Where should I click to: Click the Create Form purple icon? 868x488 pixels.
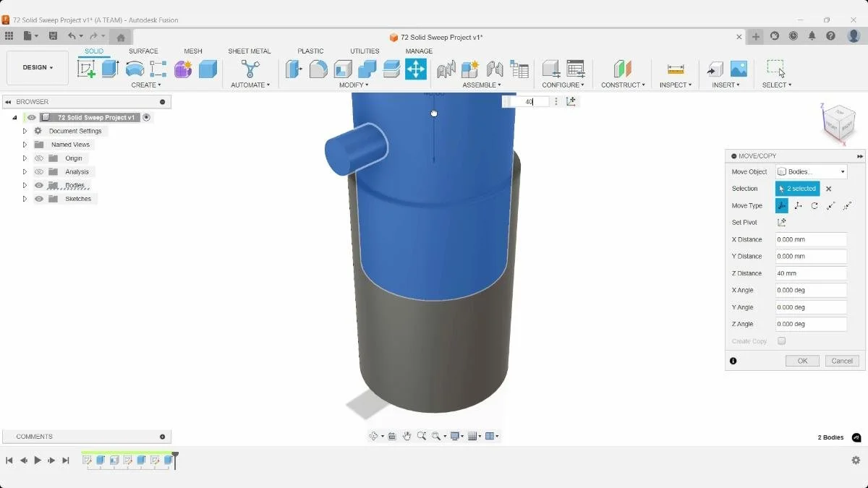[183, 69]
